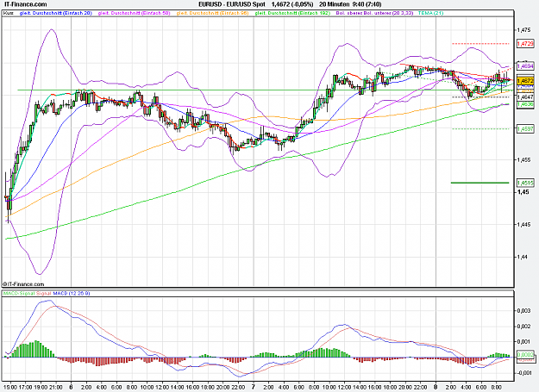The image size is (539, 392).
Task: Click the green 1,4597 price tag
Action: coord(525,128)
